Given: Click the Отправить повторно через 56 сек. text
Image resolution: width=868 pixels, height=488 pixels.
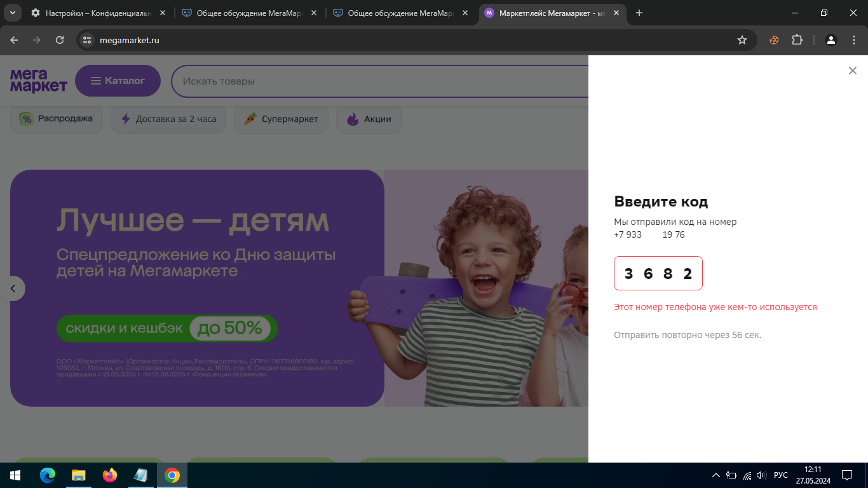Looking at the screenshot, I should tap(688, 335).
